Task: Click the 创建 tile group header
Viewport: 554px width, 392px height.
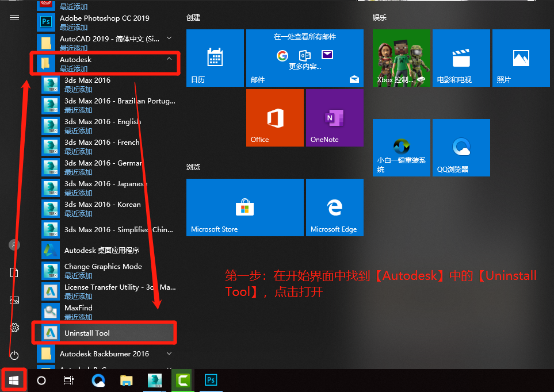Action: 193,18
